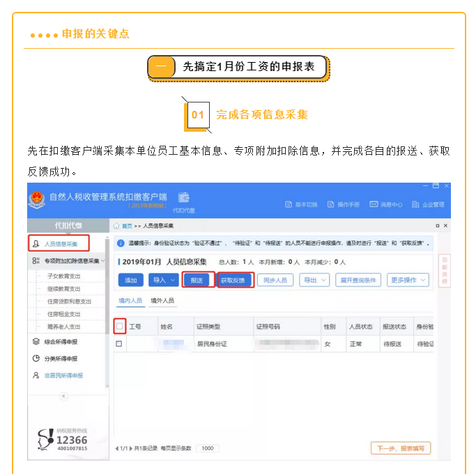The height and width of the screenshot is (474, 476).
Task: Click the 每页显示条数 input field
Action: (207, 448)
